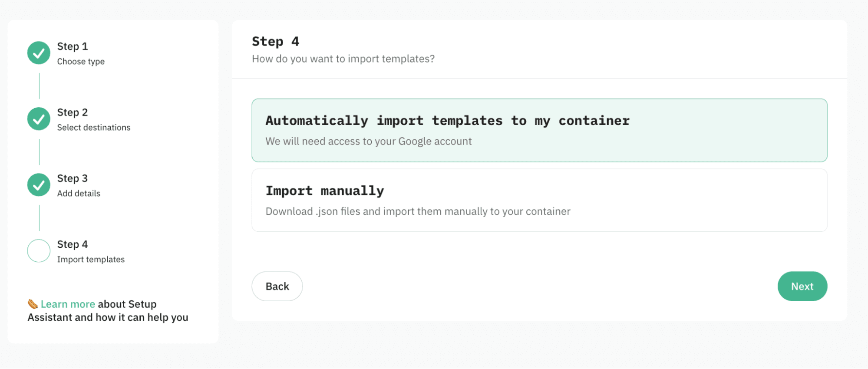Click the Step 1 green checkmark icon

click(38, 53)
